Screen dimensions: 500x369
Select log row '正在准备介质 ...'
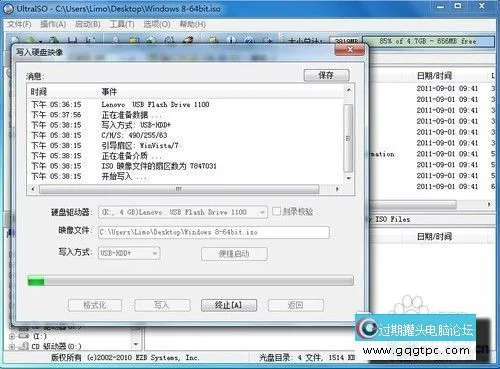[185, 156]
